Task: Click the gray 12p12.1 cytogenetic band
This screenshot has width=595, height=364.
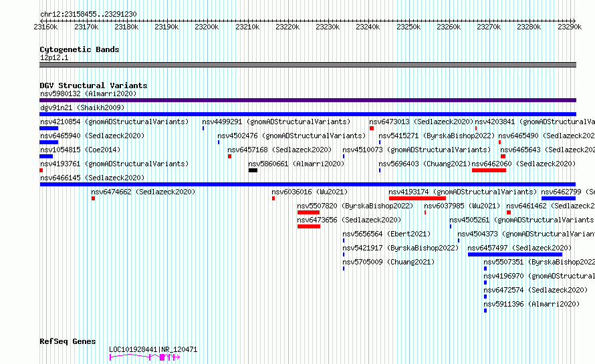Action: pyautogui.click(x=308, y=65)
